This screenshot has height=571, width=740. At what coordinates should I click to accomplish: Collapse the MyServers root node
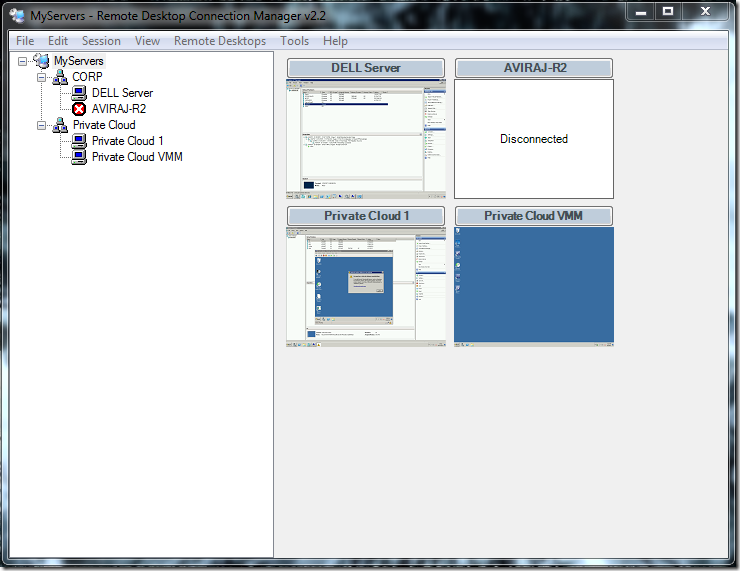[x=22, y=61]
